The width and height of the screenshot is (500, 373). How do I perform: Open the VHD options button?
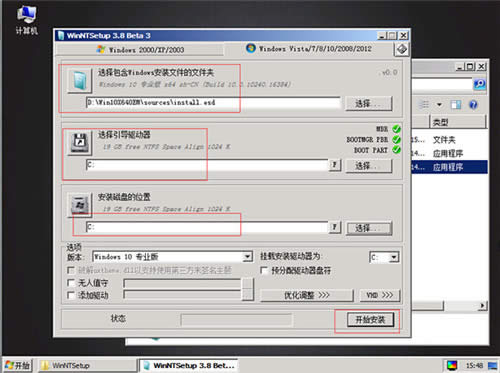point(379,295)
